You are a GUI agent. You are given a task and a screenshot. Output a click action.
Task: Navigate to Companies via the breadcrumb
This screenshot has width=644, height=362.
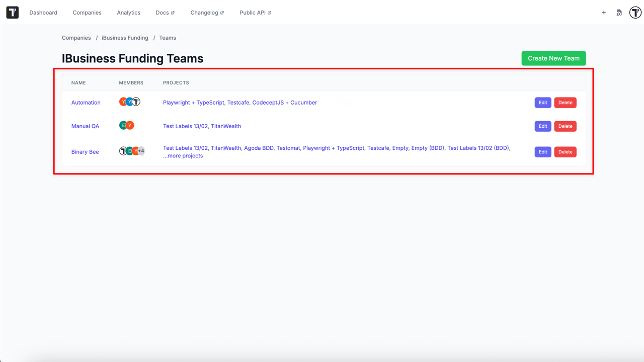tap(76, 38)
